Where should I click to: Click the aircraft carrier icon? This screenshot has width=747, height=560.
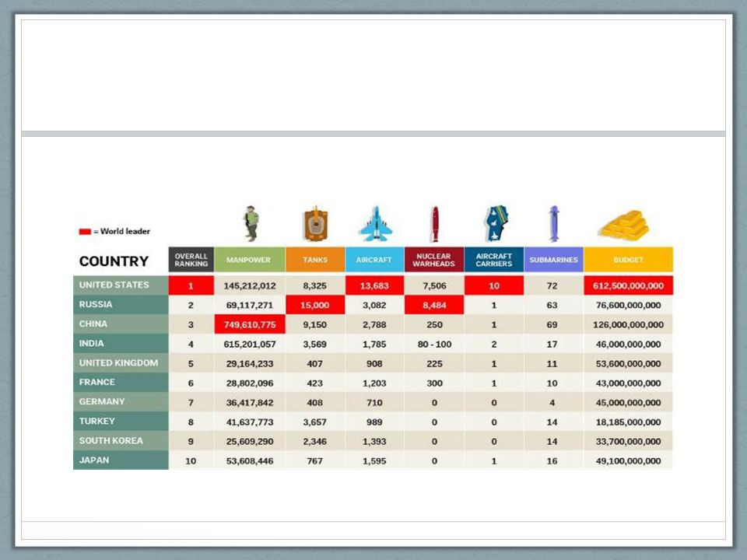(x=496, y=223)
